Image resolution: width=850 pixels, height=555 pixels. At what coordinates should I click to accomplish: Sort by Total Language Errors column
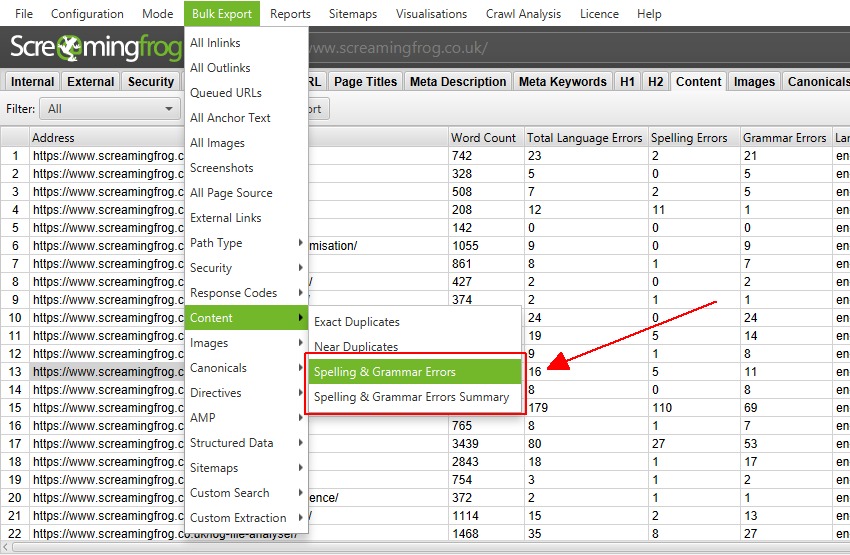tap(584, 138)
